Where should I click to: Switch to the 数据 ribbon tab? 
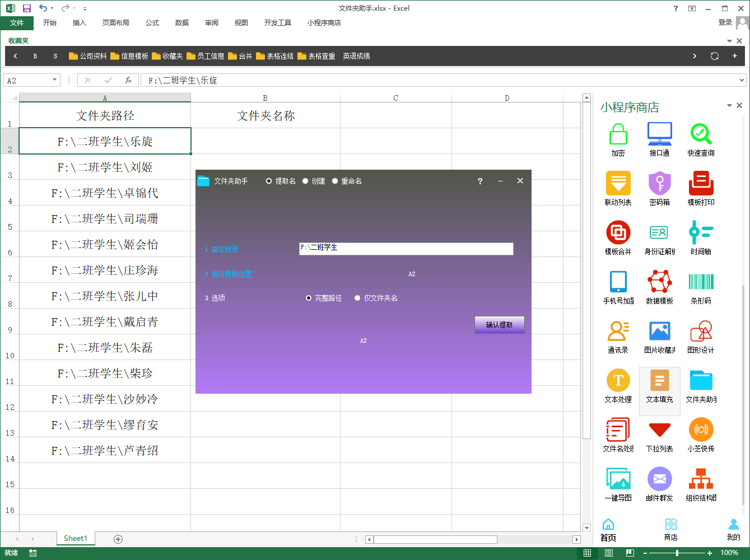[182, 23]
